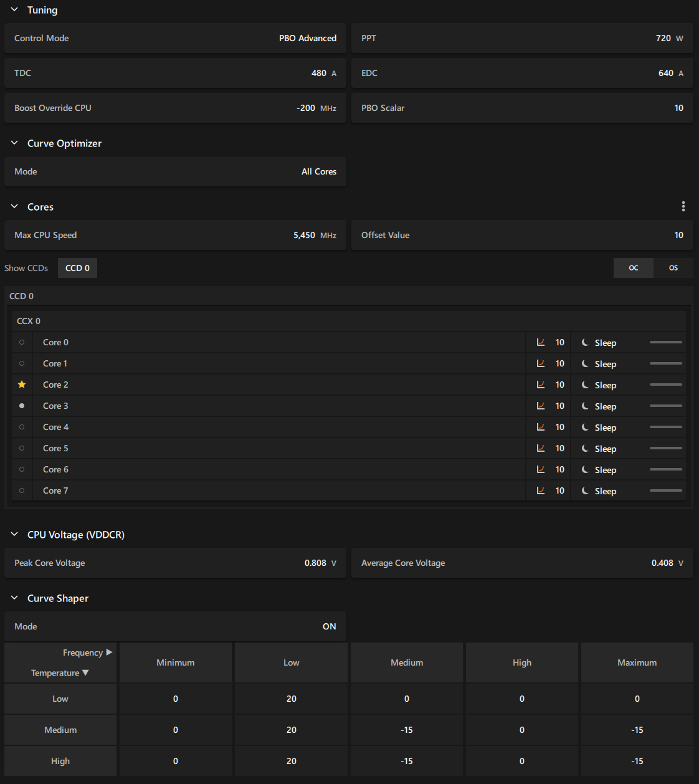Click the Low temperature, Low frequency cell
The height and width of the screenshot is (784, 699).
tap(291, 699)
